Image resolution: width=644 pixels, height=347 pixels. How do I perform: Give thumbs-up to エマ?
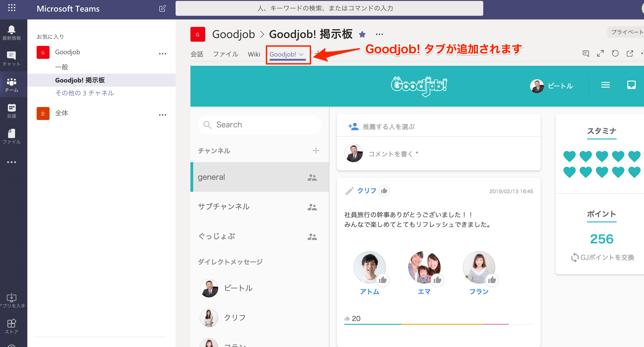[437, 280]
